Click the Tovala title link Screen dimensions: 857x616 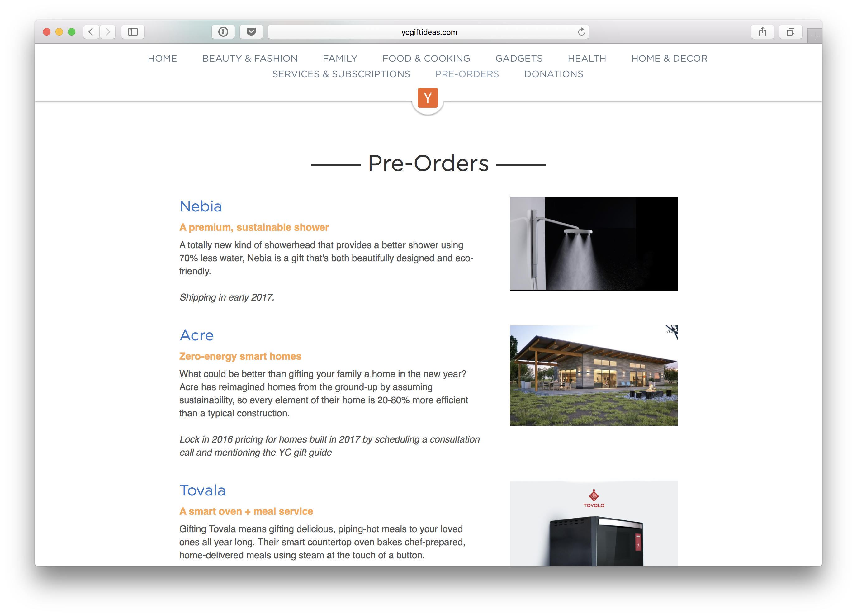(202, 490)
